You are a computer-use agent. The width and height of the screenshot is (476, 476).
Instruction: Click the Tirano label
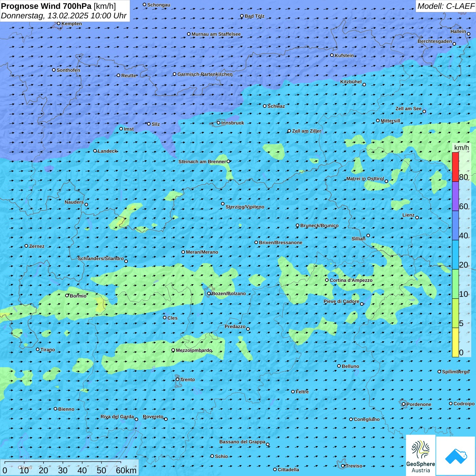tap(48, 350)
